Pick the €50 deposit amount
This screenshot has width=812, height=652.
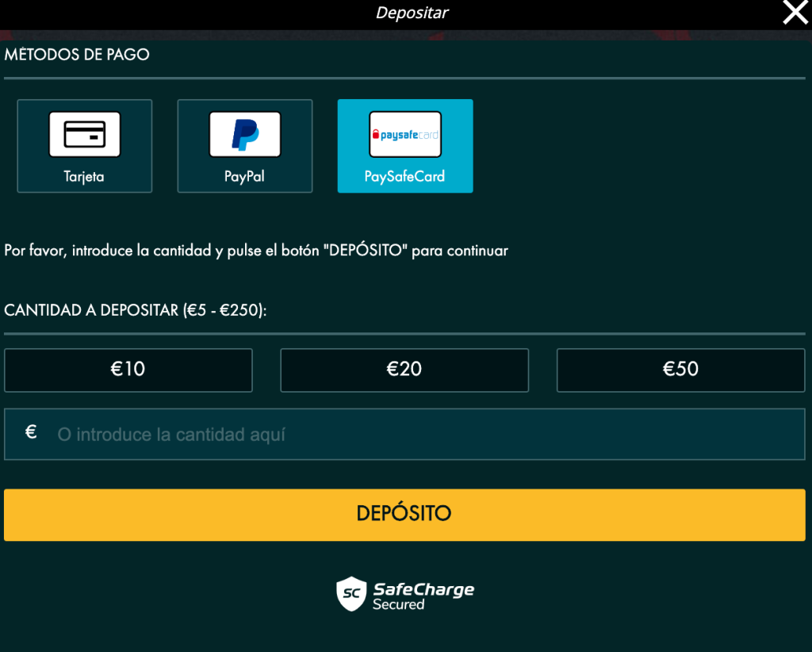pyautogui.click(x=681, y=370)
